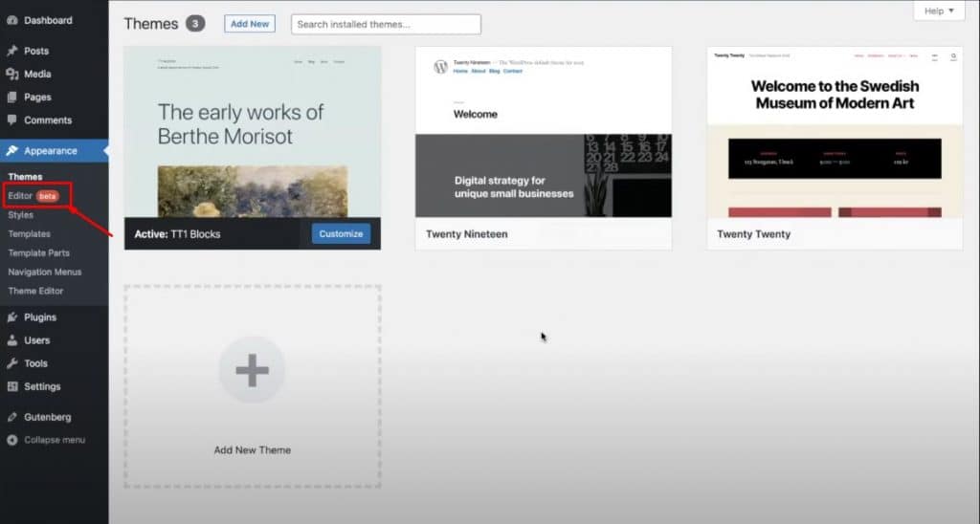Click the theme count badge 3

tap(195, 24)
